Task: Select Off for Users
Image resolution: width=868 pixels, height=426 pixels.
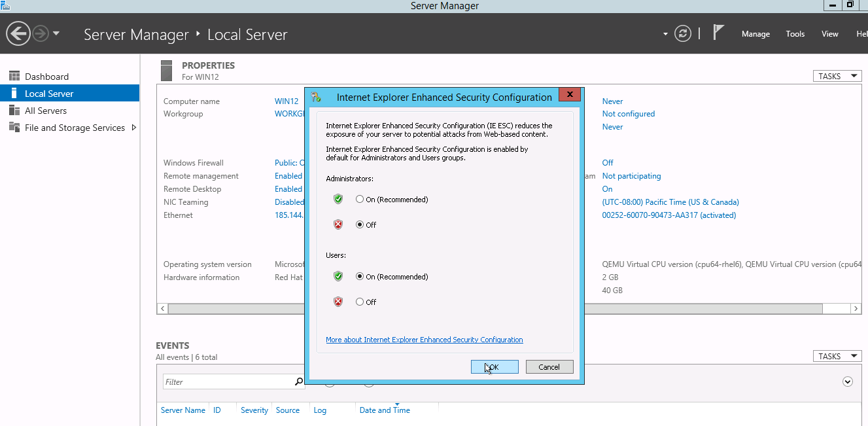Action: (360, 302)
